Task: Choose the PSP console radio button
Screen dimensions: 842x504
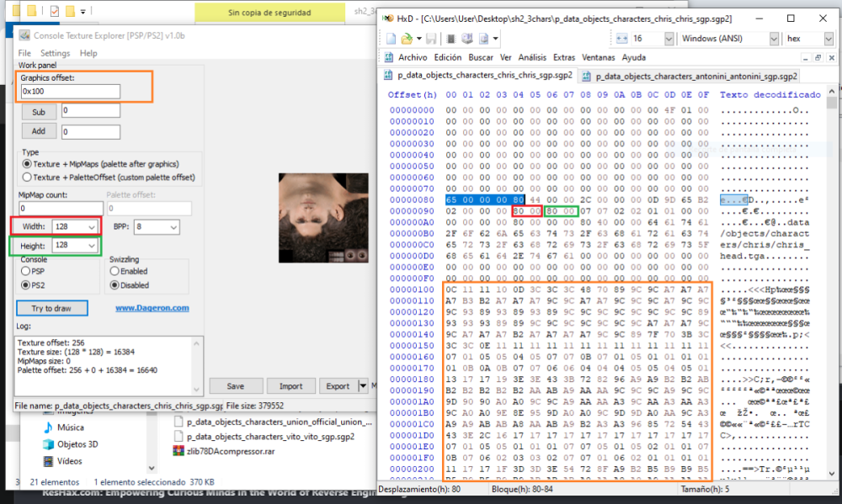Action: click(x=26, y=272)
